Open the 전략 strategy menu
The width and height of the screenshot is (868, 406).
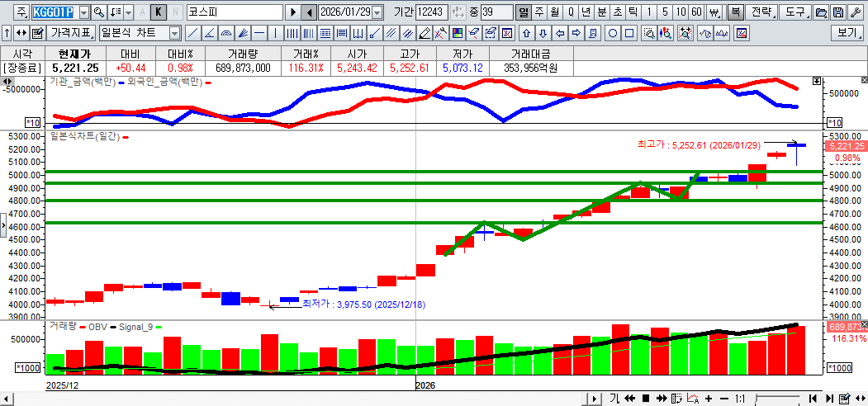[x=763, y=12]
